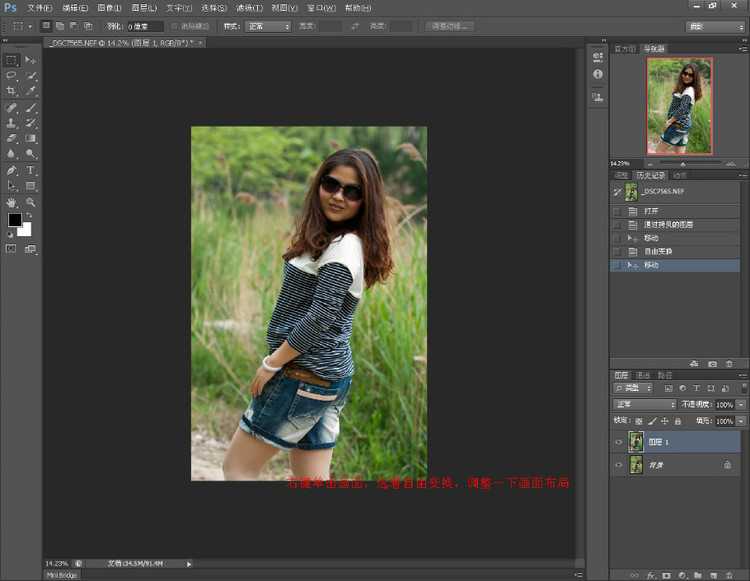Switch to the 历史记录 (History) tab

point(651,175)
